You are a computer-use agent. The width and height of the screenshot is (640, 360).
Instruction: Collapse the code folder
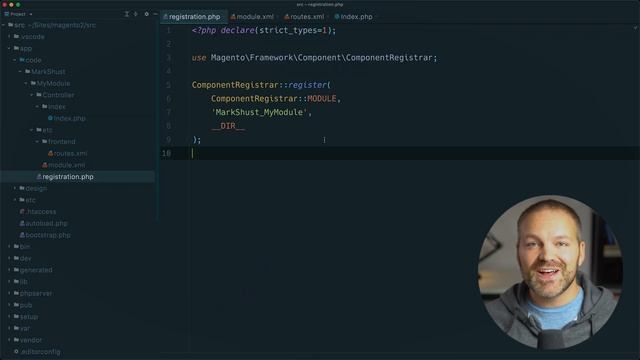pos(15,60)
